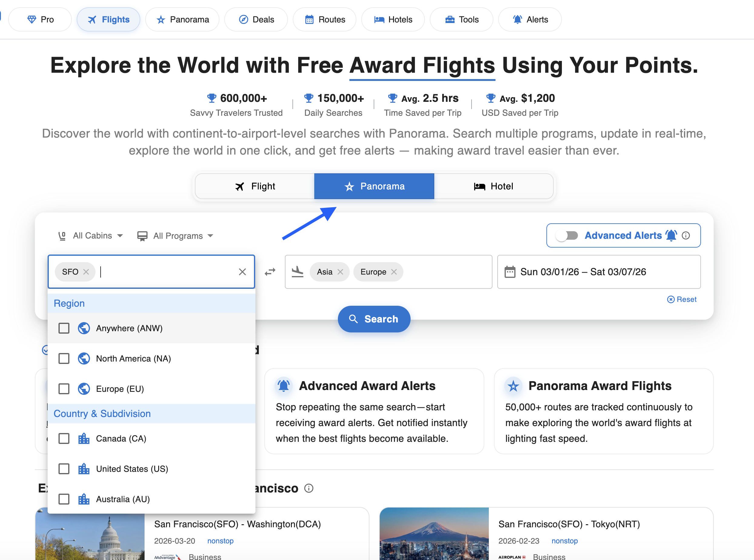Click the star icon in Panorama Award Flights card
This screenshot has height=560, width=754.
513,386
